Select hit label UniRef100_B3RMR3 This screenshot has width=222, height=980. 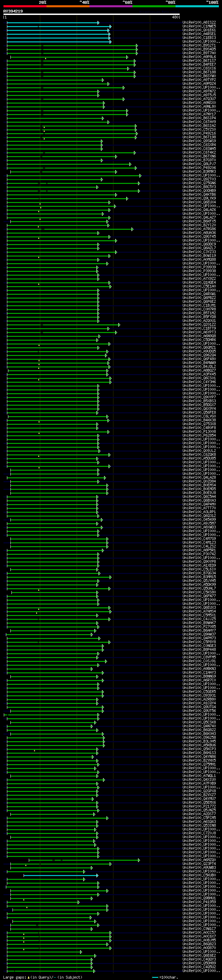(x=199, y=172)
